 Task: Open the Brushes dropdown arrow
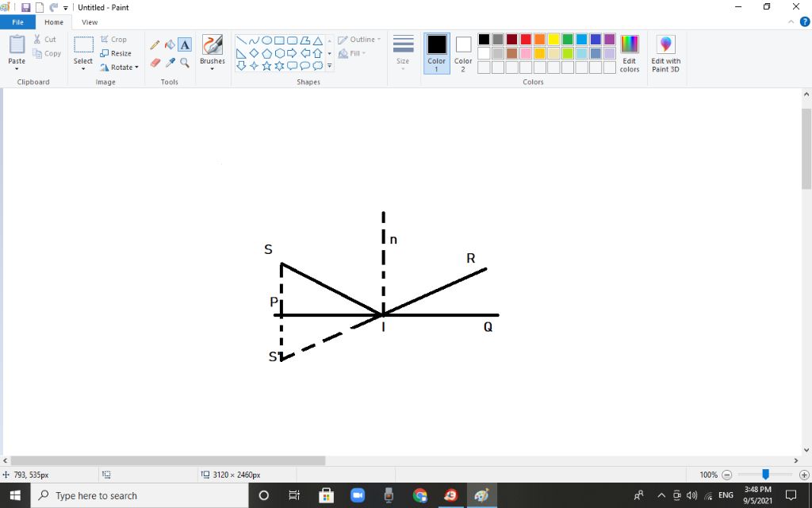(213, 69)
